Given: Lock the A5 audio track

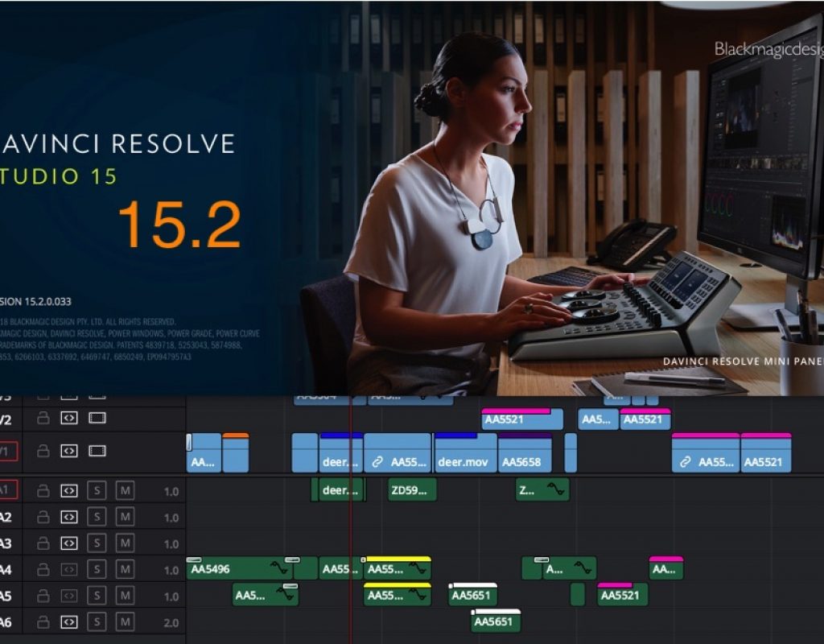Looking at the screenshot, I should (43, 596).
